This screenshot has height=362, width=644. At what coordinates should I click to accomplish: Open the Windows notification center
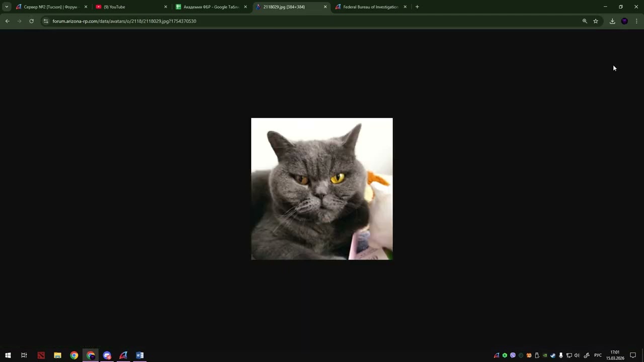tap(633, 355)
